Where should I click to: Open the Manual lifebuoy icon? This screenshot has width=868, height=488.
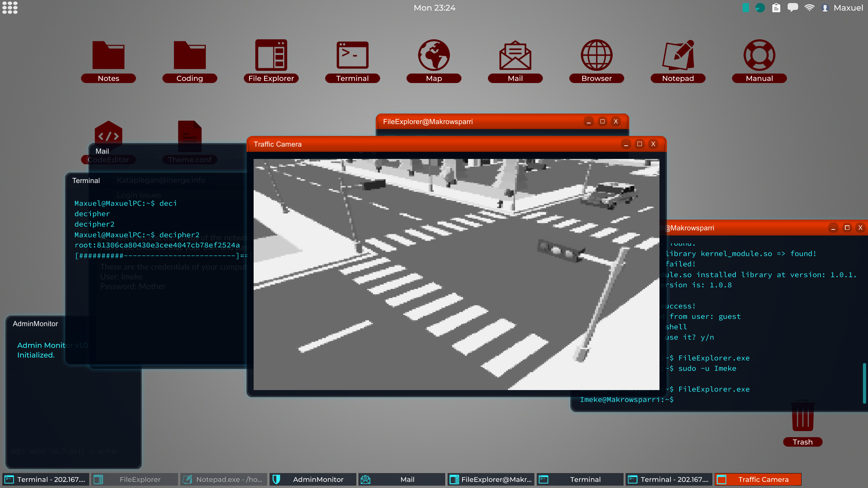(759, 56)
